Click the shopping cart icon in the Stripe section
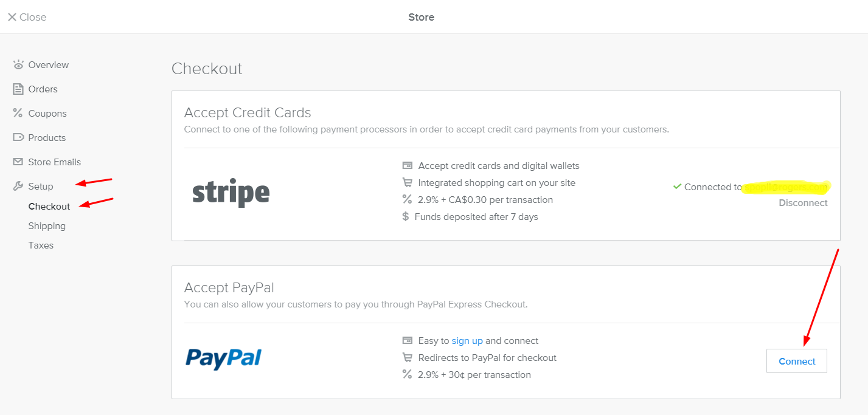 pos(406,182)
